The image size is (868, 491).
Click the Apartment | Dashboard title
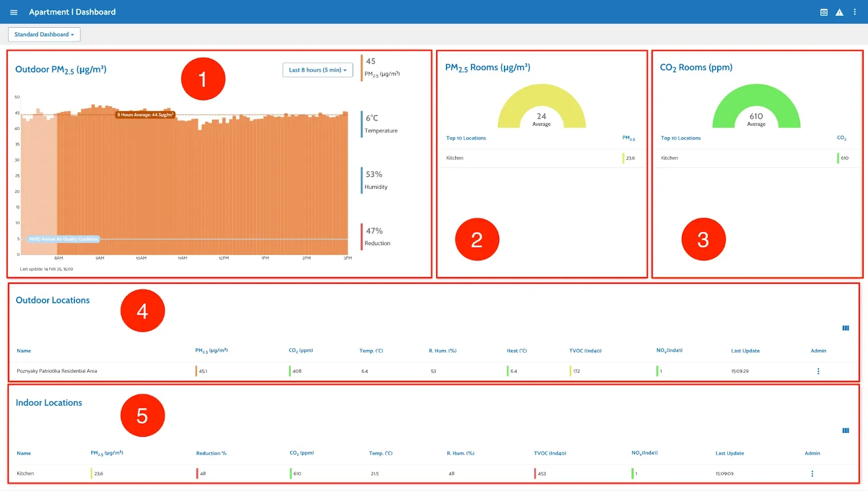[x=72, y=12]
